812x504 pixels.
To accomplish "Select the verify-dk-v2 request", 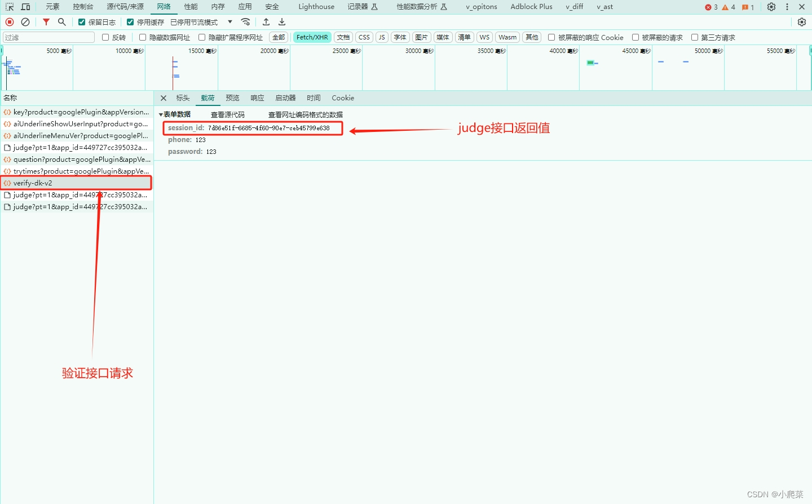I will pyautogui.click(x=77, y=183).
